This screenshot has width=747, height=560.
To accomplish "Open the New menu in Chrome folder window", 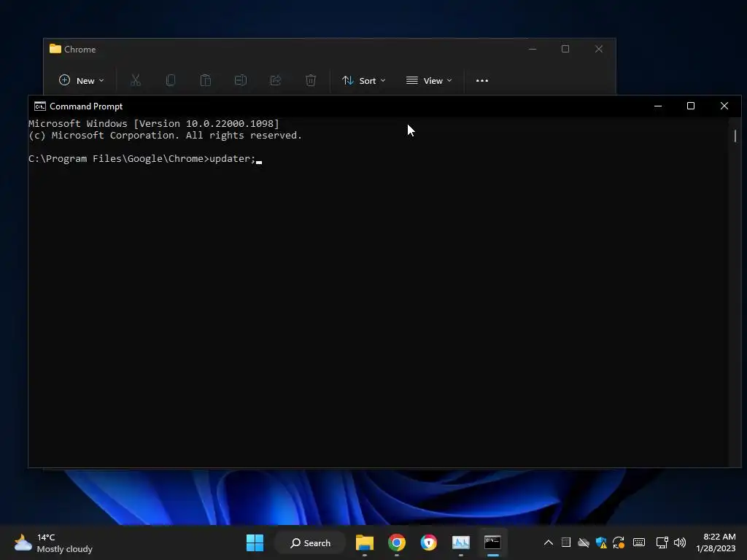I will coord(81,80).
